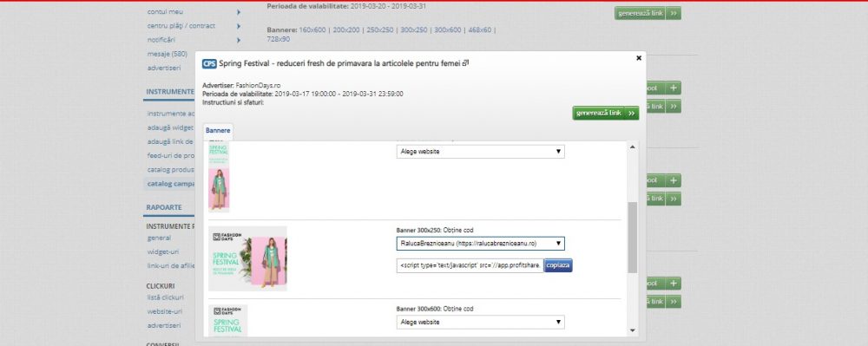
Task: Expand centru plăți / contract arrow
Action: 239,26
